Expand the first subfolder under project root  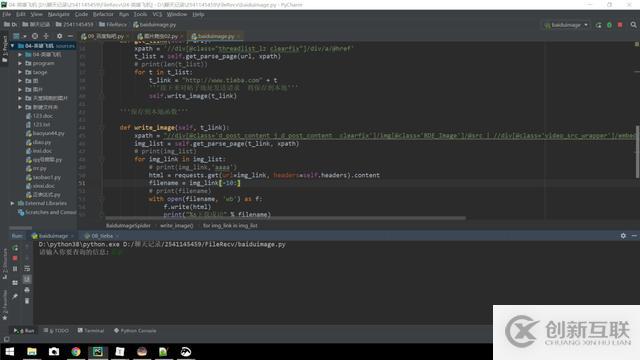pos(20,54)
